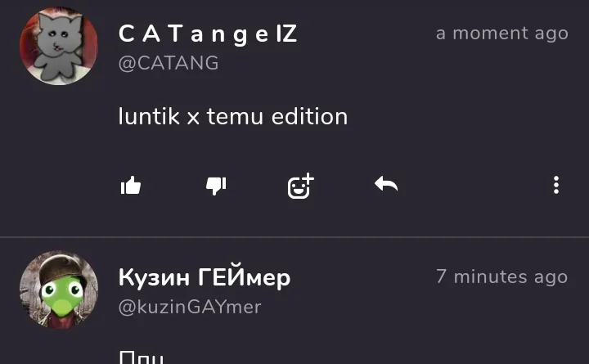Image resolution: width=589 pixels, height=364 pixels.
Task: Click the word 'edition' in the comment
Action: pyautogui.click(x=309, y=116)
